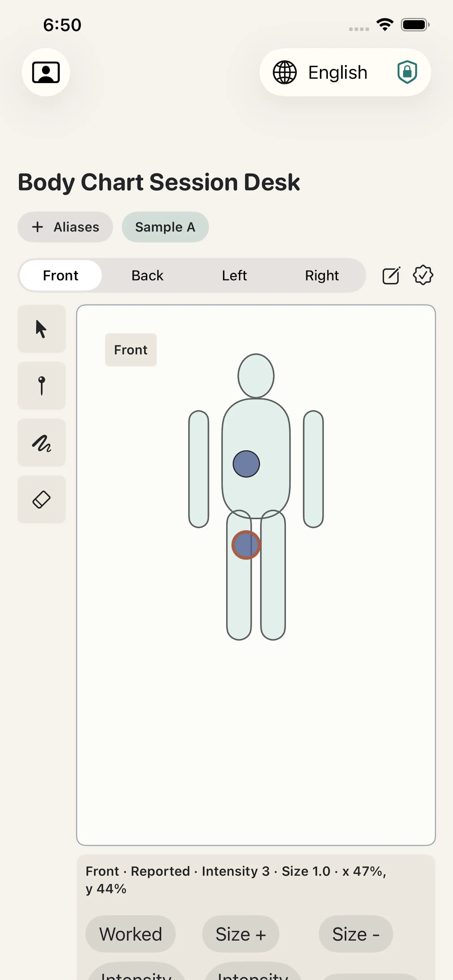Select the Sample A chip

point(165,227)
